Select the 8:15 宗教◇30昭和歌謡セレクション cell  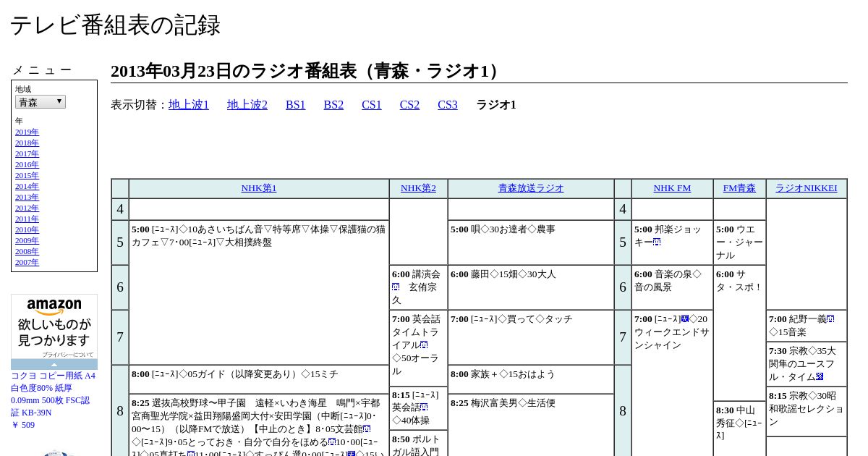807,411
